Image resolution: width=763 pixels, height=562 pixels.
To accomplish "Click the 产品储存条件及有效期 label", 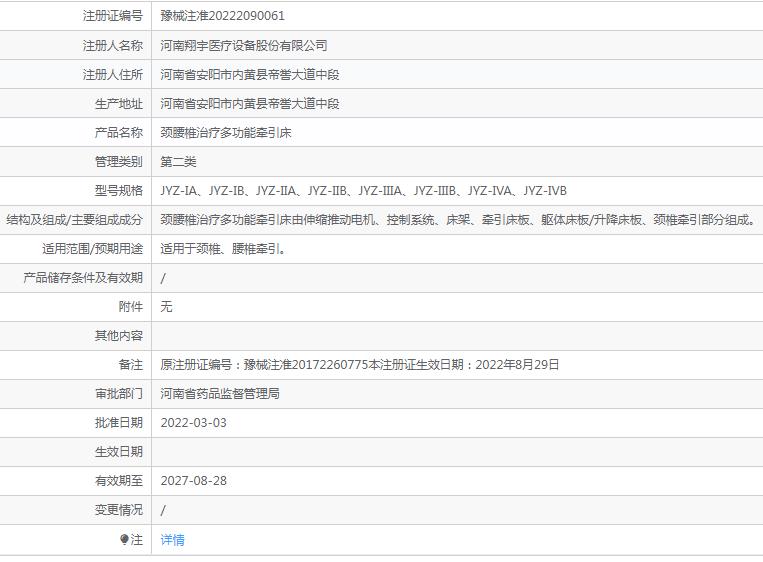I will click(x=83, y=278).
